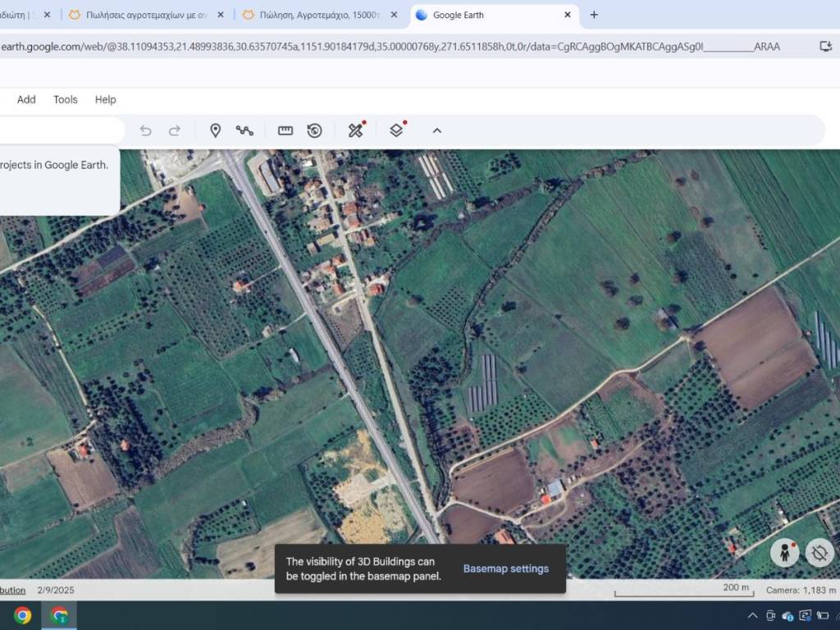
Task: Click the Redo arrow in toolbar
Action: tap(175, 130)
